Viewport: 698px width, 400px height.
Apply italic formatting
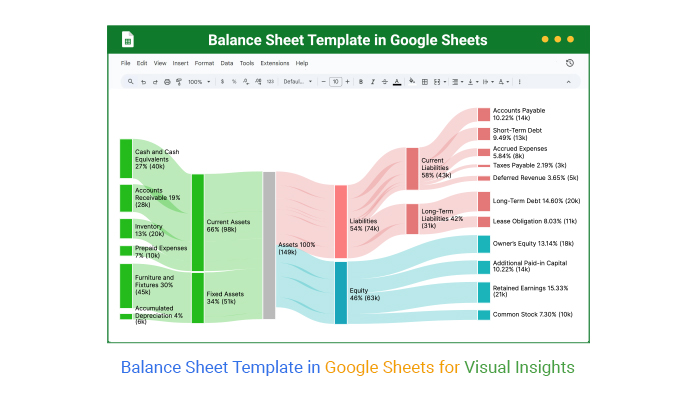(373, 82)
